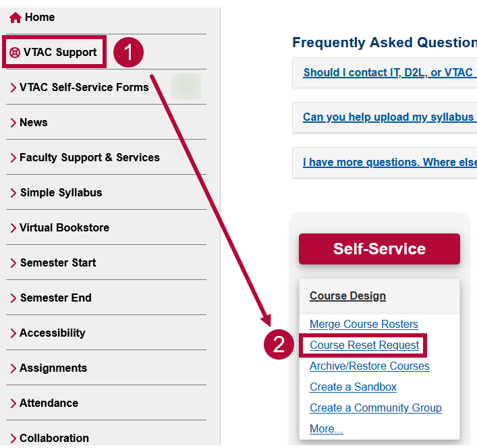Click chevron beside Virtual Bookstore
477x448 pixels.
tap(13, 228)
